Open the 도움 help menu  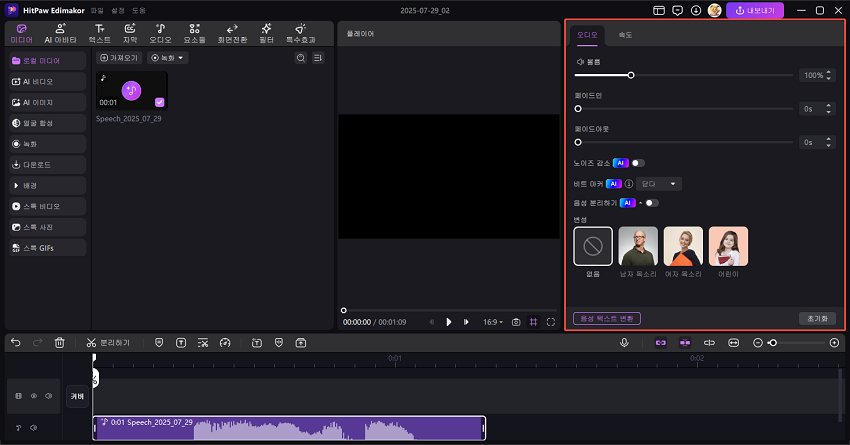[139, 10]
